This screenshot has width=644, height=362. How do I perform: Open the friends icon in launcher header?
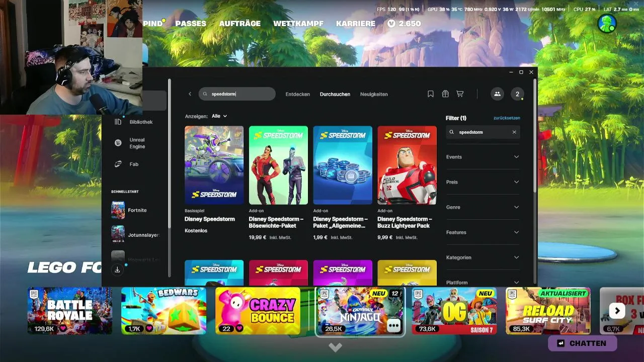point(497,94)
